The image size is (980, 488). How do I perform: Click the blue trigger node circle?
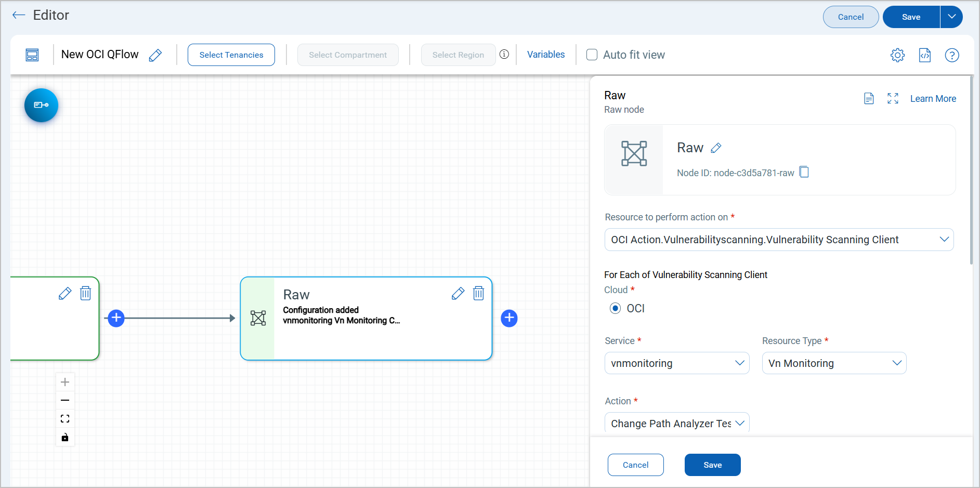coord(41,105)
